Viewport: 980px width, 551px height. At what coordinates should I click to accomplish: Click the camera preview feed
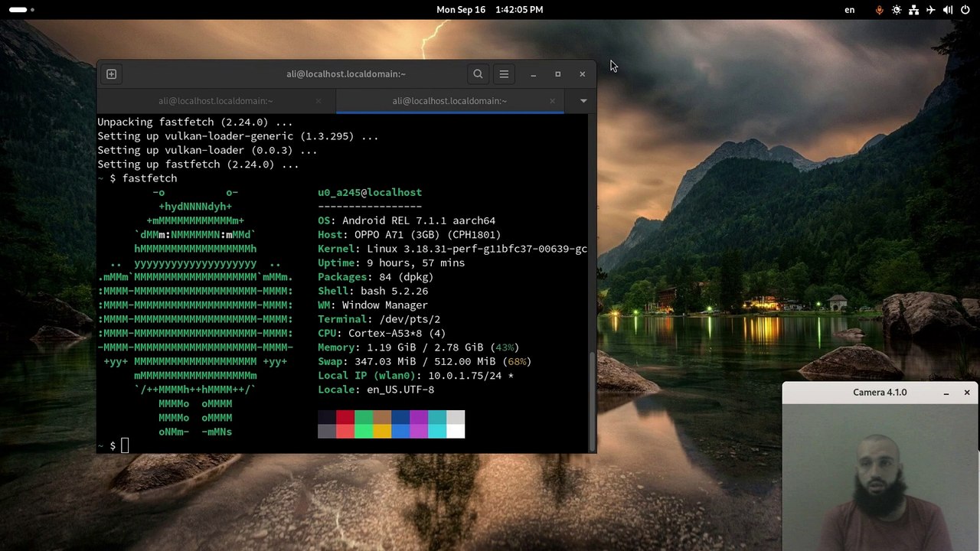point(880,477)
